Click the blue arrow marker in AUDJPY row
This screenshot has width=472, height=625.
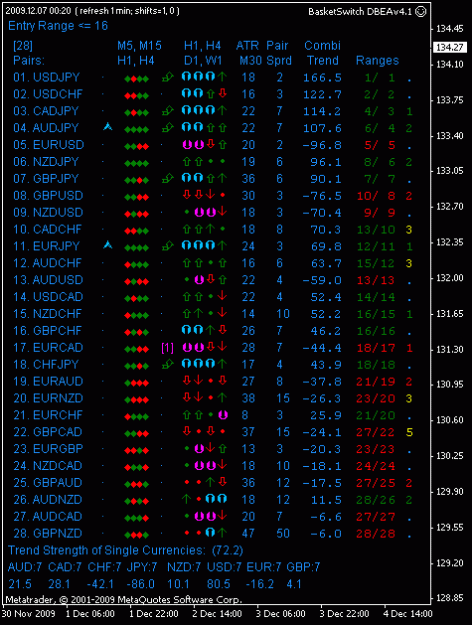tap(108, 127)
